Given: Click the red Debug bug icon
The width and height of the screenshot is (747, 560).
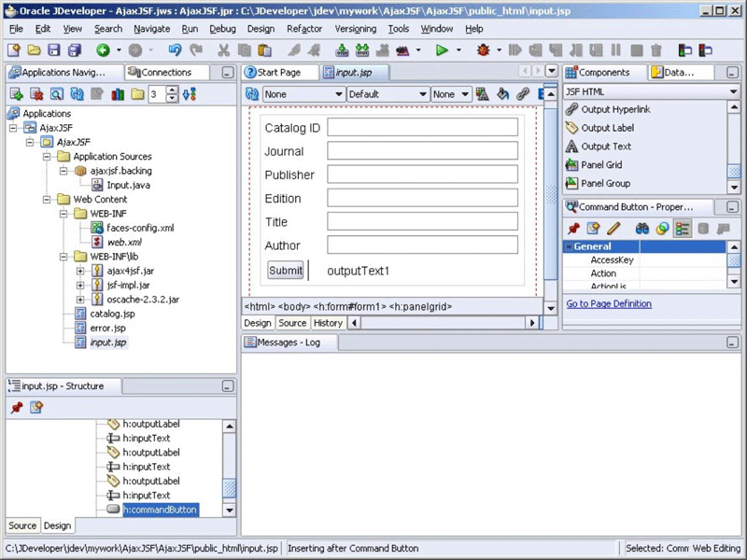Looking at the screenshot, I should (483, 49).
